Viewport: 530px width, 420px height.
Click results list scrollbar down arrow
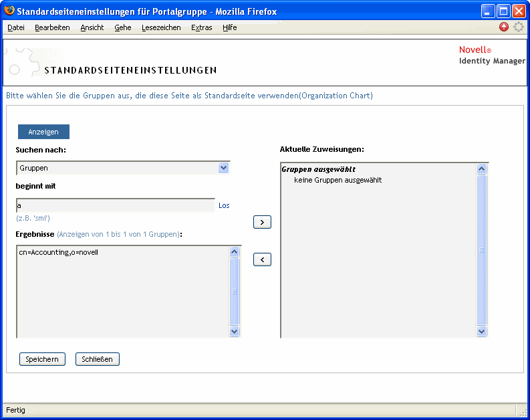coord(234,331)
